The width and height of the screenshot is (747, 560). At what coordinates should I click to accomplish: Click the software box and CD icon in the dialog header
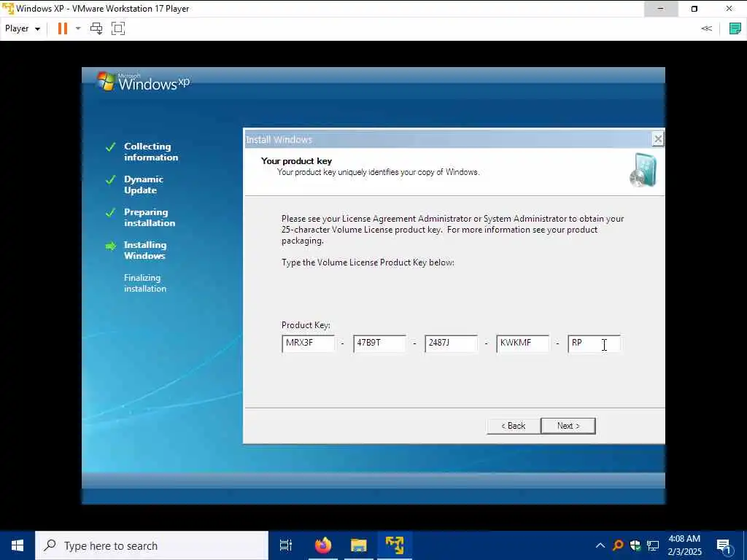[x=643, y=171]
